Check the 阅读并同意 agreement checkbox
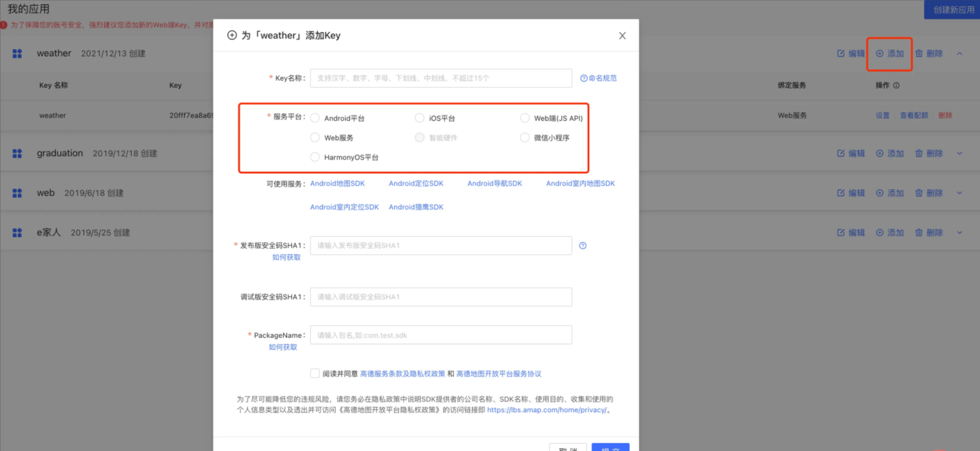980x451 pixels. pos(315,373)
